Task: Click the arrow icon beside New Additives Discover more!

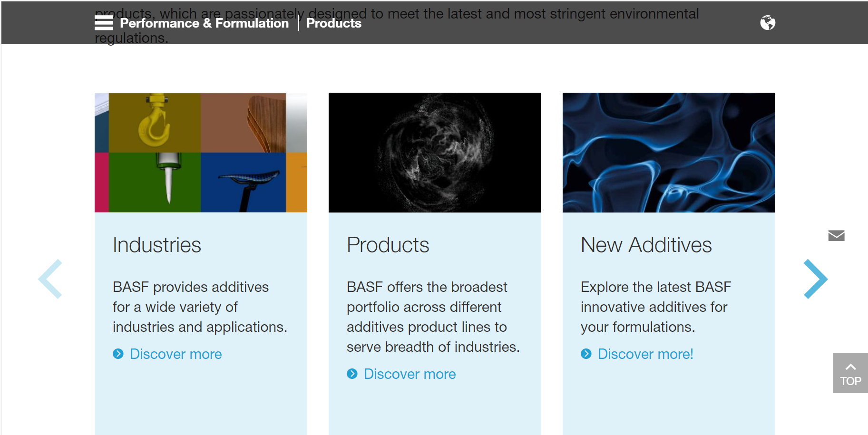Action: click(586, 354)
